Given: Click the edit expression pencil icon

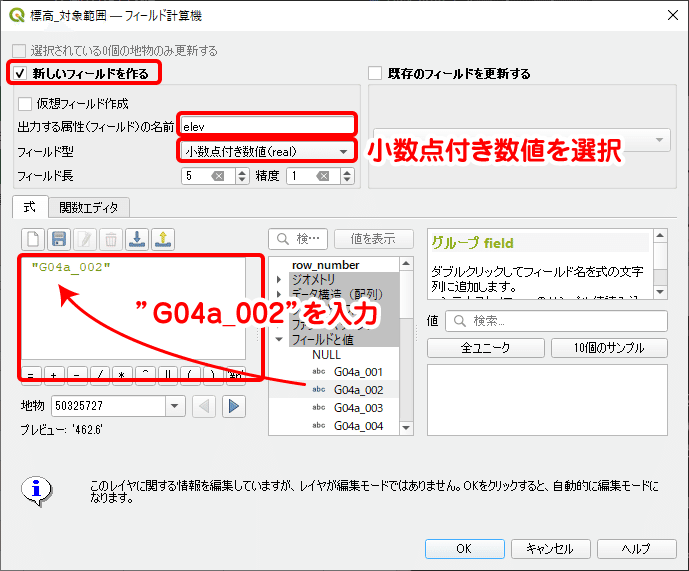Looking at the screenshot, I should click(x=85, y=239).
